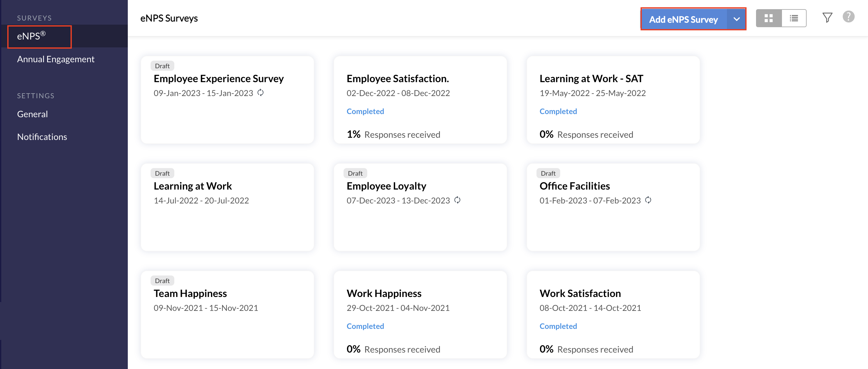This screenshot has height=369, width=868.
Task: Open Annual Engagement in sidebar
Action: point(56,59)
